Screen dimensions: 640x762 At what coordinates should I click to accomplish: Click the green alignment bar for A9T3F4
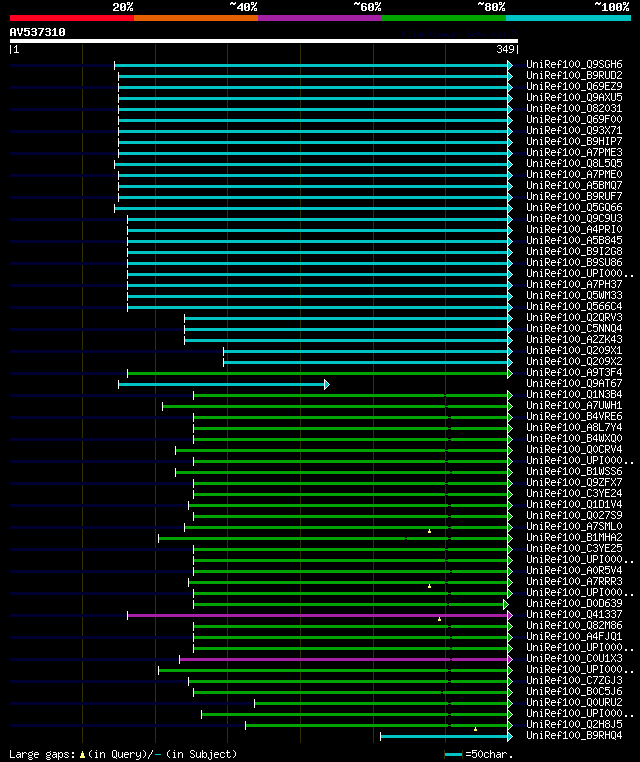tap(320, 374)
